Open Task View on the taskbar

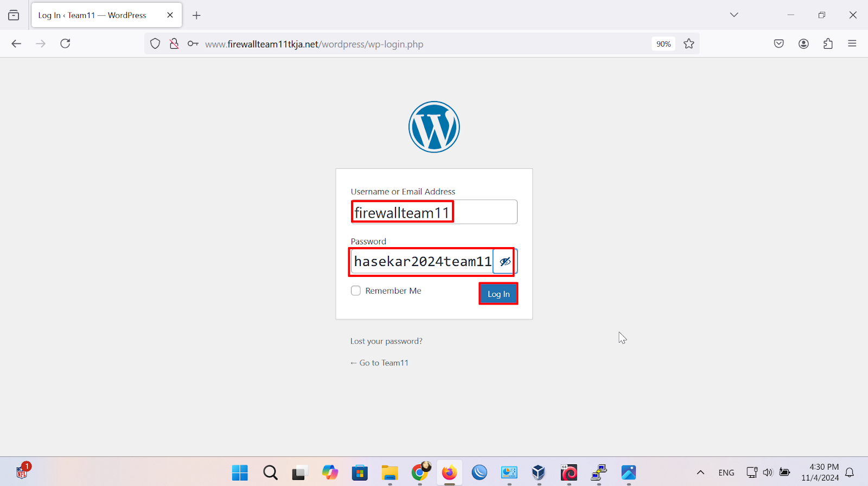click(299, 472)
